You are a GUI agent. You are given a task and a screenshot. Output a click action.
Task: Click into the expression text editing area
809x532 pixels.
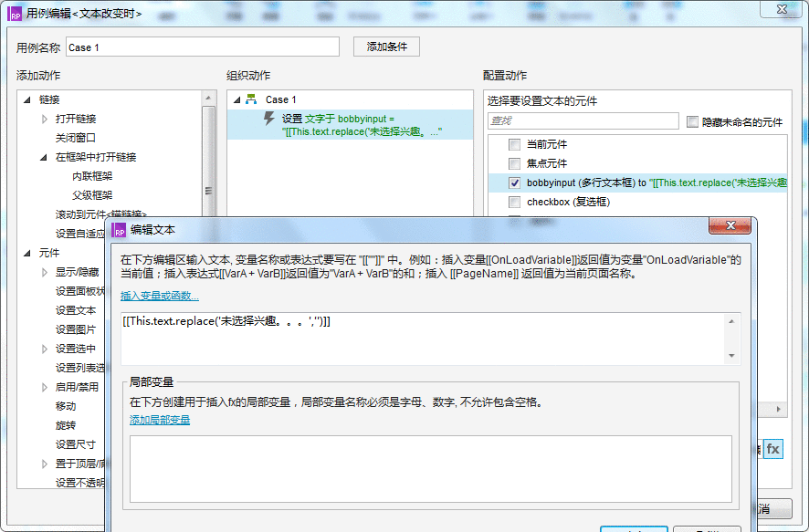(423, 339)
